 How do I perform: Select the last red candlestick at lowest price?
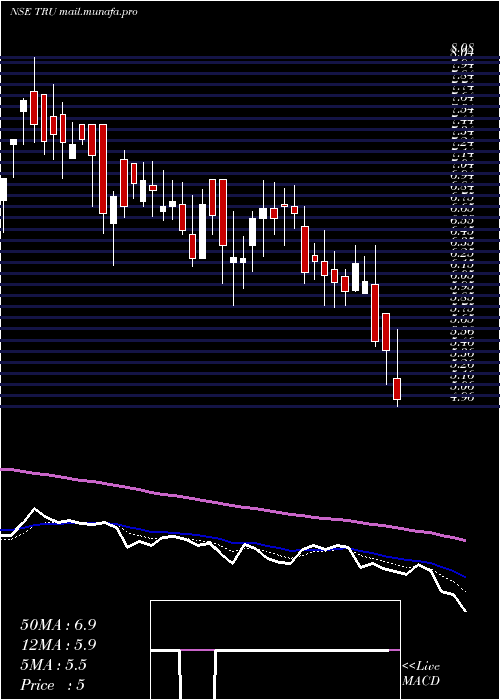point(397,389)
